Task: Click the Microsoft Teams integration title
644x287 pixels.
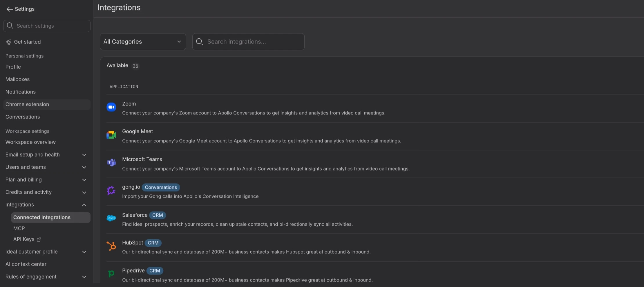Action: click(x=142, y=159)
